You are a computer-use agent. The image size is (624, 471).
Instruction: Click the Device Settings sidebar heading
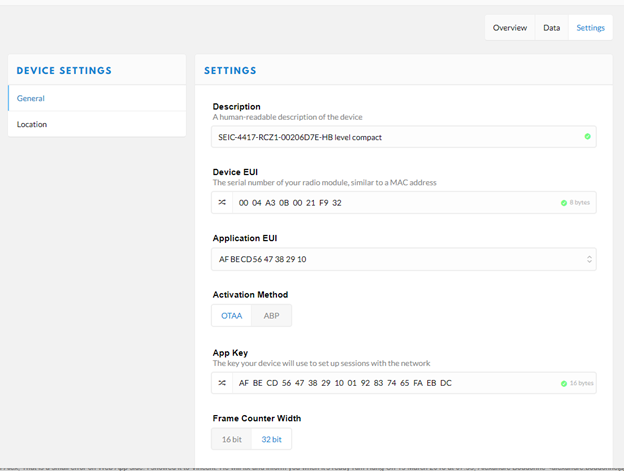(x=64, y=71)
